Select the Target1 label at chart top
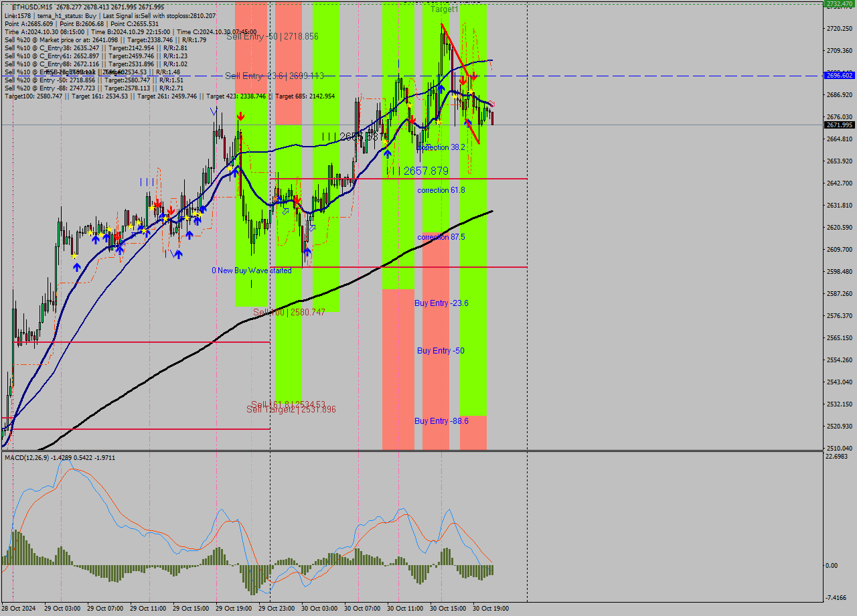Screen dimensions: 857x616 pyautogui.click(x=445, y=9)
